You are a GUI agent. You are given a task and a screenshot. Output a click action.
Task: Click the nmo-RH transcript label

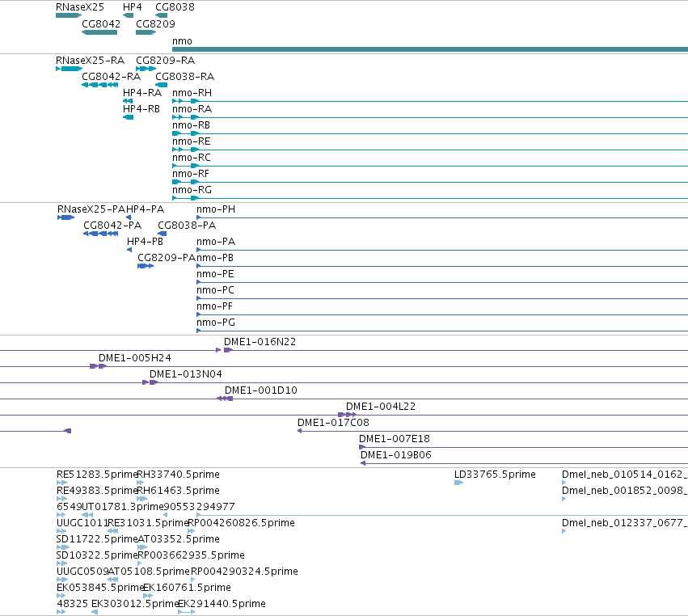coord(192,93)
